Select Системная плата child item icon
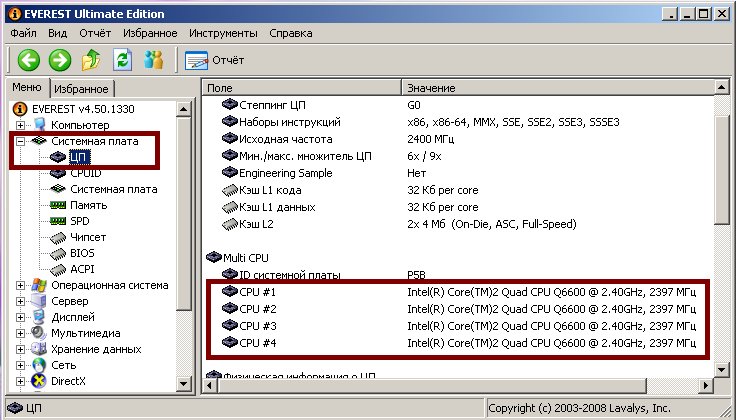 (58, 189)
